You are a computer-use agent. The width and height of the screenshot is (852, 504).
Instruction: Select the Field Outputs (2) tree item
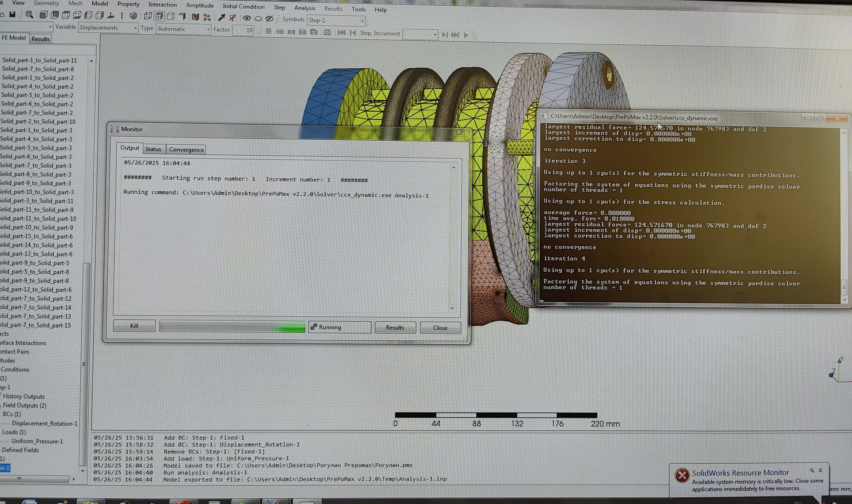click(x=24, y=405)
